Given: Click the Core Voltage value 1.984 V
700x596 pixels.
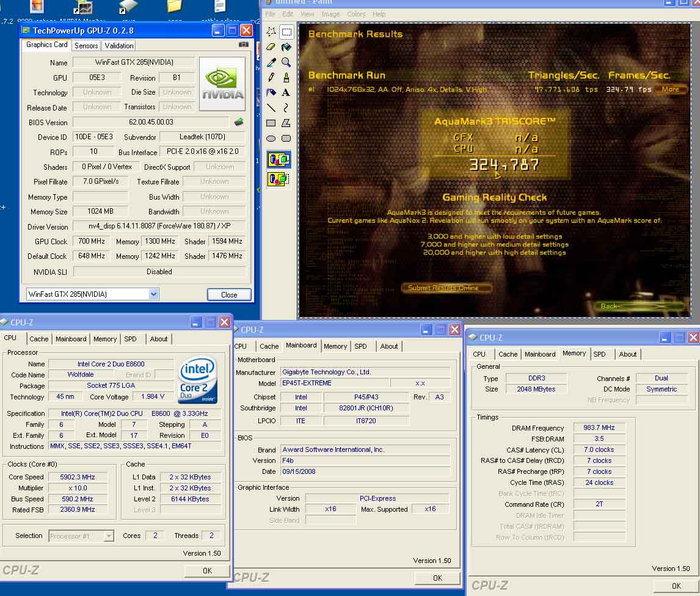Looking at the screenshot, I should click(x=153, y=396).
